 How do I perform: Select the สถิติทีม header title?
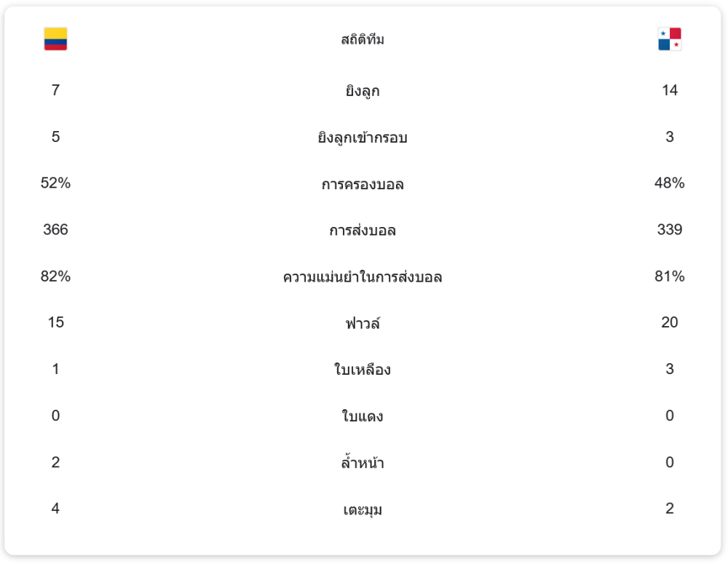(x=363, y=40)
